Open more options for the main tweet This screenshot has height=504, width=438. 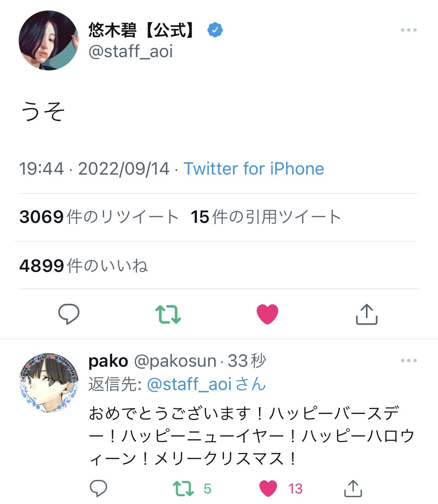pyautogui.click(x=408, y=30)
